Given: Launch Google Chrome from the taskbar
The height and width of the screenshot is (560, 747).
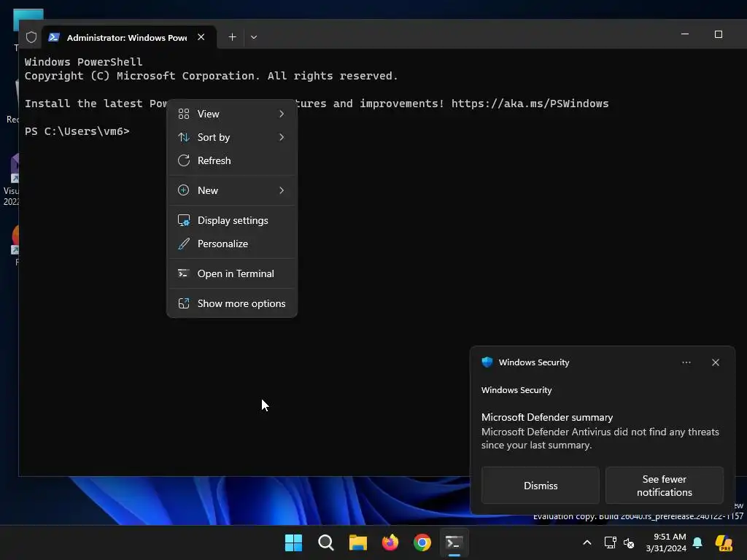Looking at the screenshot, I should (x=422, y=542).
